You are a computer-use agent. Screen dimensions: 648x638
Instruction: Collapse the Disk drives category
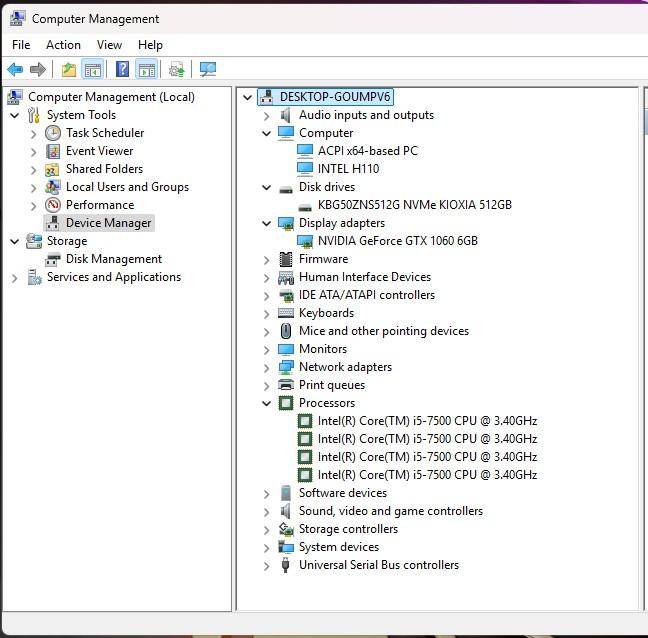[267, 187]
